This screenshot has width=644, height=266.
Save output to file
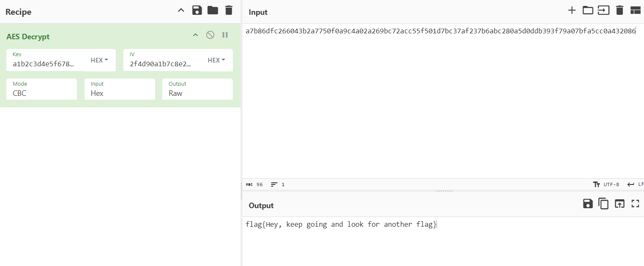[588, 204]
